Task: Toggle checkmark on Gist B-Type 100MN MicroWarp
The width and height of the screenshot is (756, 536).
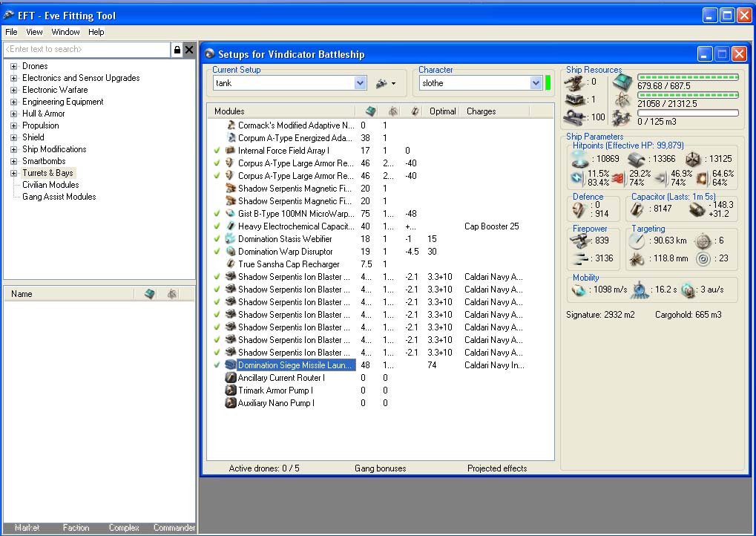Action: coord(217,213)
